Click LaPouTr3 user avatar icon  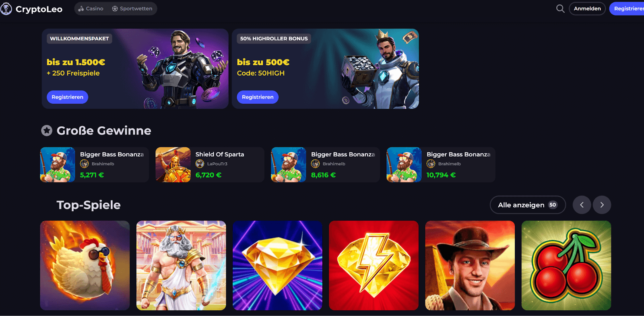point(200,164)
